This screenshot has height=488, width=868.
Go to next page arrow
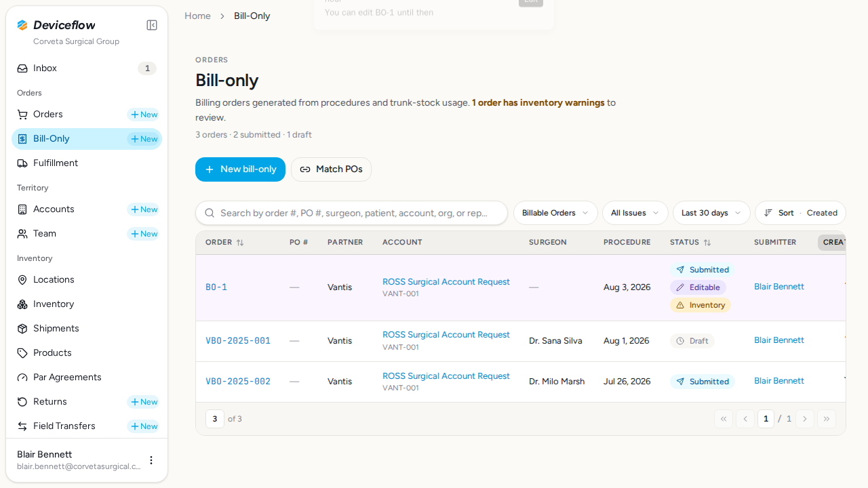805,419
